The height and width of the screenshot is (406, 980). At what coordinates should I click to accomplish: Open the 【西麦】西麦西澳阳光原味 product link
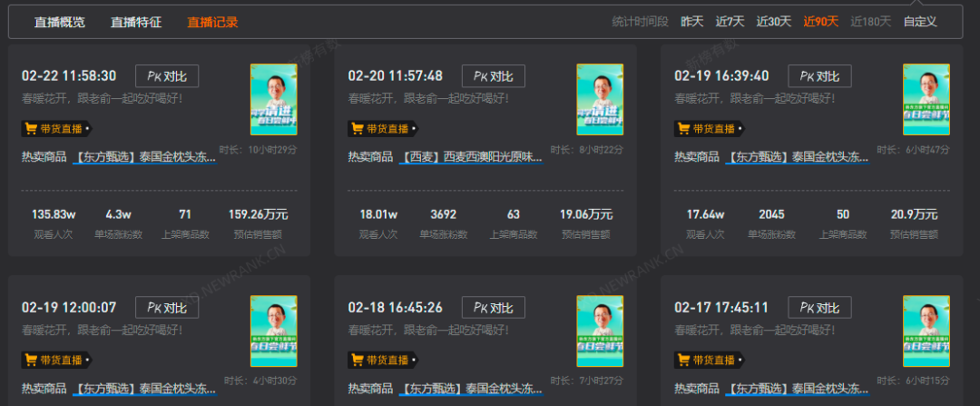point(471,157)
